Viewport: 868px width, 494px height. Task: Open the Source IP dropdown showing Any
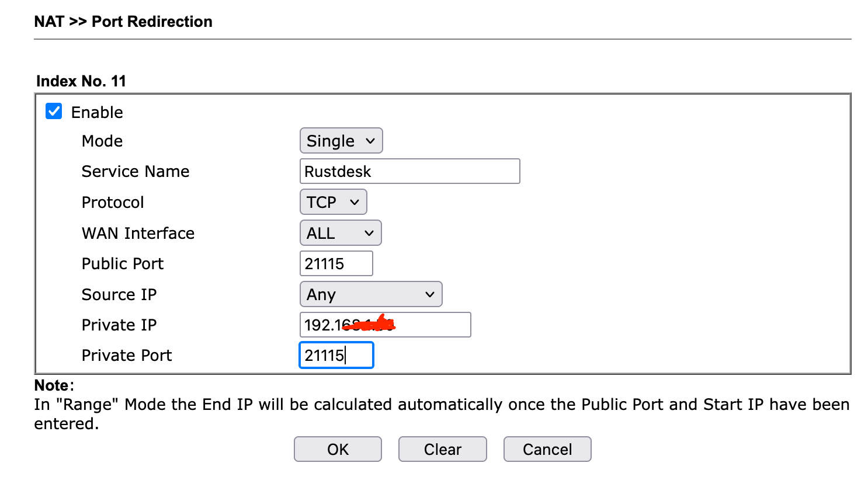[x=370, y=294]
